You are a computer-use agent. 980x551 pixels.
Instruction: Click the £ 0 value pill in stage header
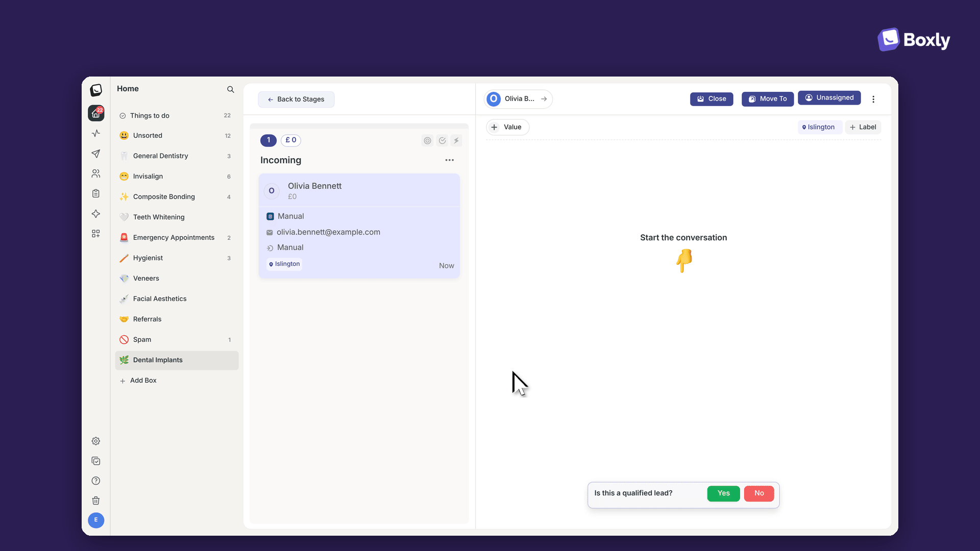tap(291, 140)
